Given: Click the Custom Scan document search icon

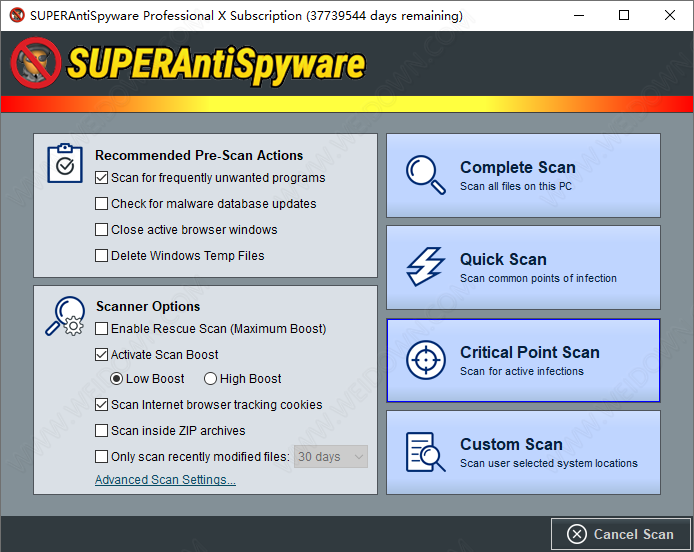Looking at the screenshot, I should pos(425,452).
